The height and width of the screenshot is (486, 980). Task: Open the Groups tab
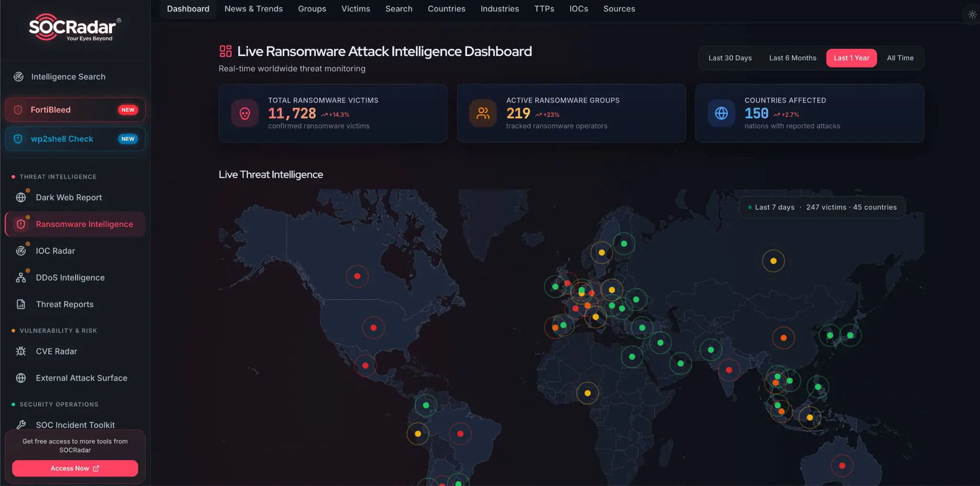click(x=312, y=9)
